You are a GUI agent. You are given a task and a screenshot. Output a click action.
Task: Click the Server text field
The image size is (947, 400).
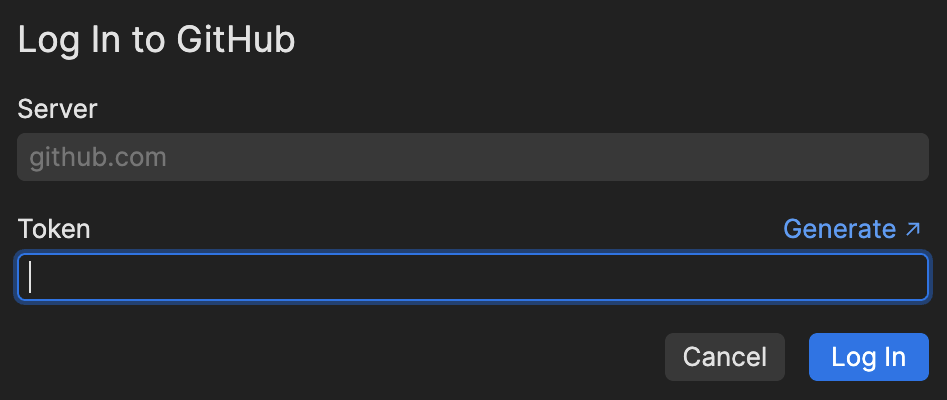(x=473, y=157)
